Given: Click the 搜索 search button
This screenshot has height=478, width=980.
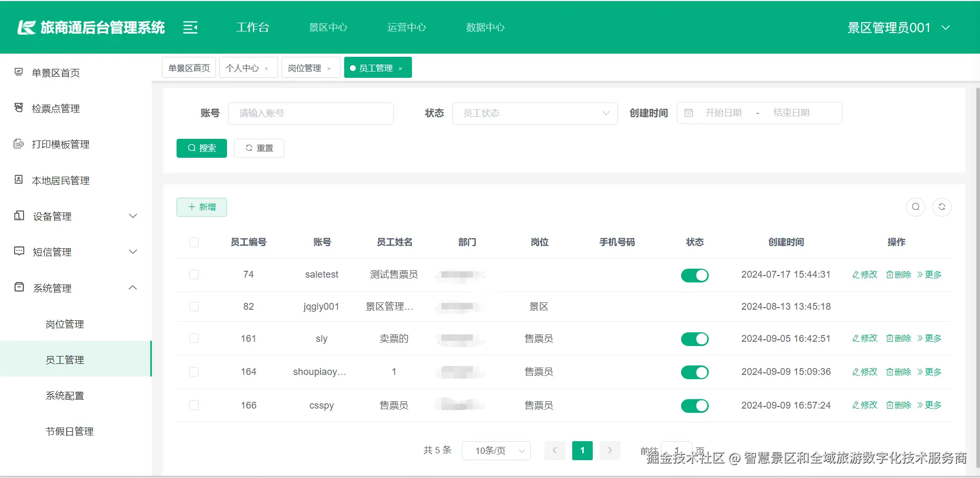Looking at the screenshot, I should pos(201,148).
